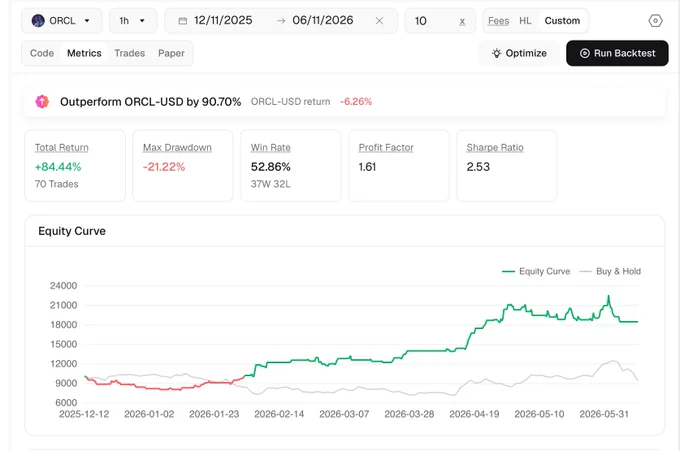The width and height of the screenshot is (680, 451).
Task: Open the 1h timeframe dropdown
Action: click(133, 20)
